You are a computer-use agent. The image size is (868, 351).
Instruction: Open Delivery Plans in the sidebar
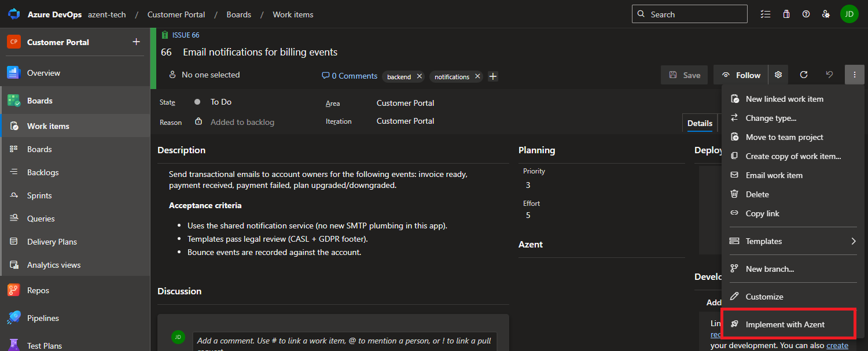point(75,242)
